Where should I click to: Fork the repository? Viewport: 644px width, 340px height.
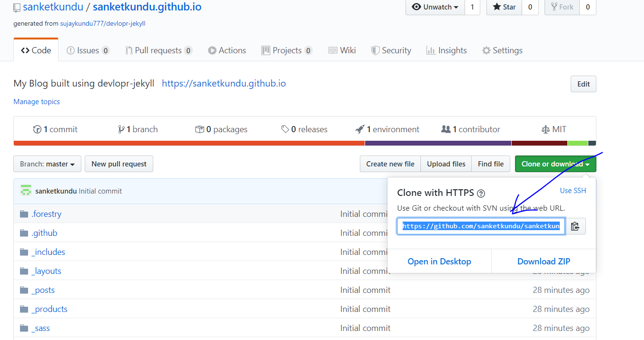coord(562,7)
